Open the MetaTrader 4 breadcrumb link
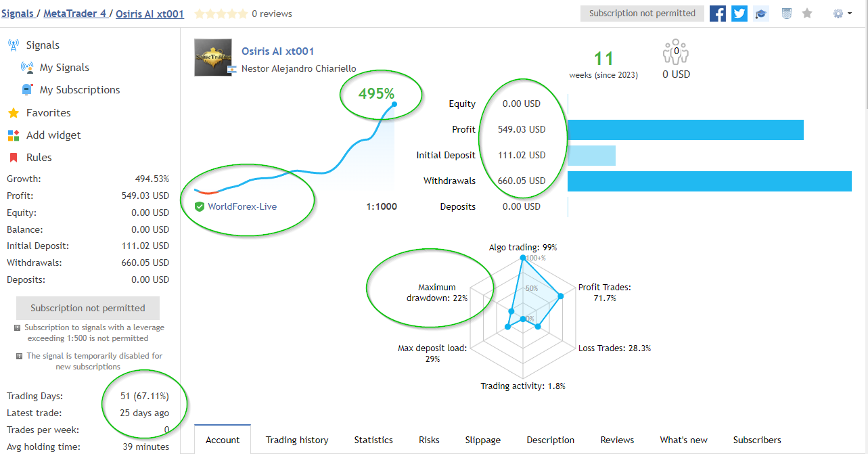 coord(74,13)
